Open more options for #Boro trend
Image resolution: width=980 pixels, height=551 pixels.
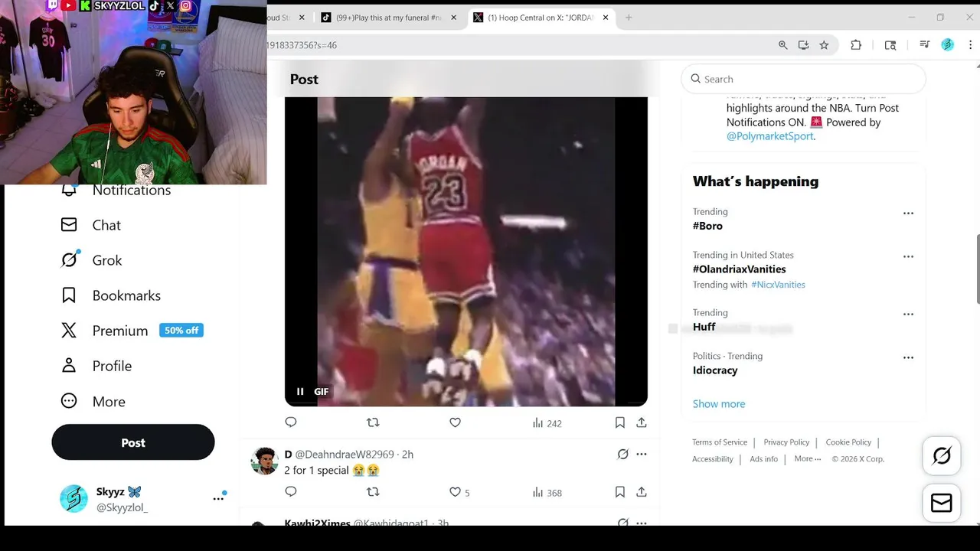(x=908, y=214)
